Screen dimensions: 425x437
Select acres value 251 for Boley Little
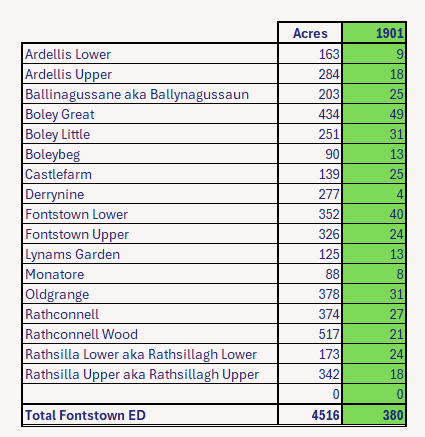click(310, 134)
